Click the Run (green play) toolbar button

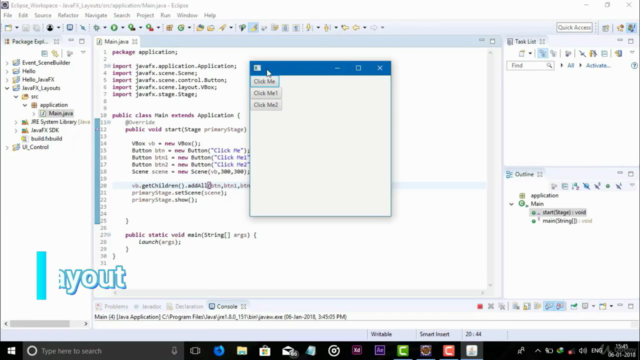[114, 27]
